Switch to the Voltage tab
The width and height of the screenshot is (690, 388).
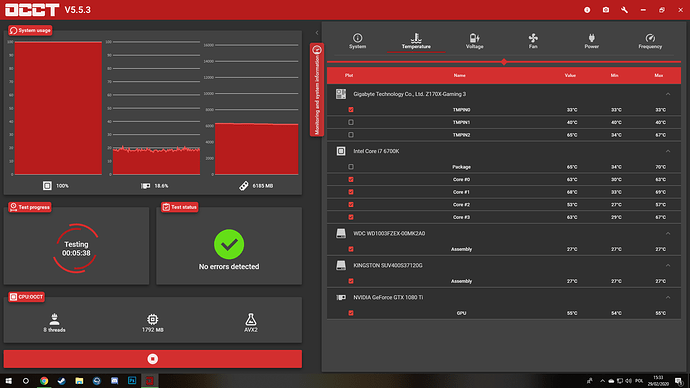point(474,41)
